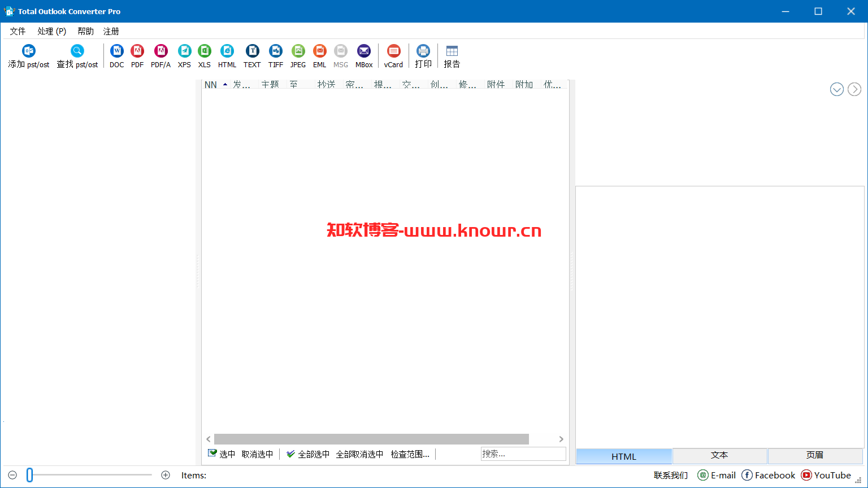
Task: Convert to XLS format
Action: click(x=205, y=56)
